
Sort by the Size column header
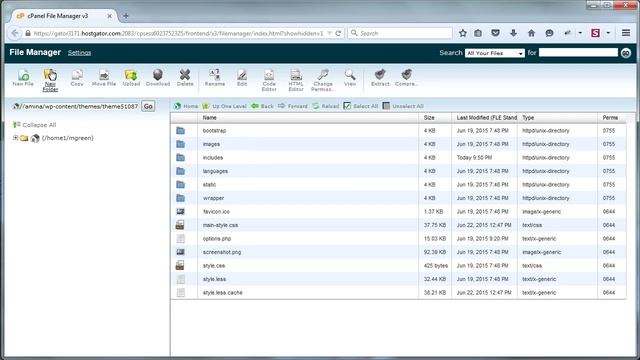(x=435, y=118)
